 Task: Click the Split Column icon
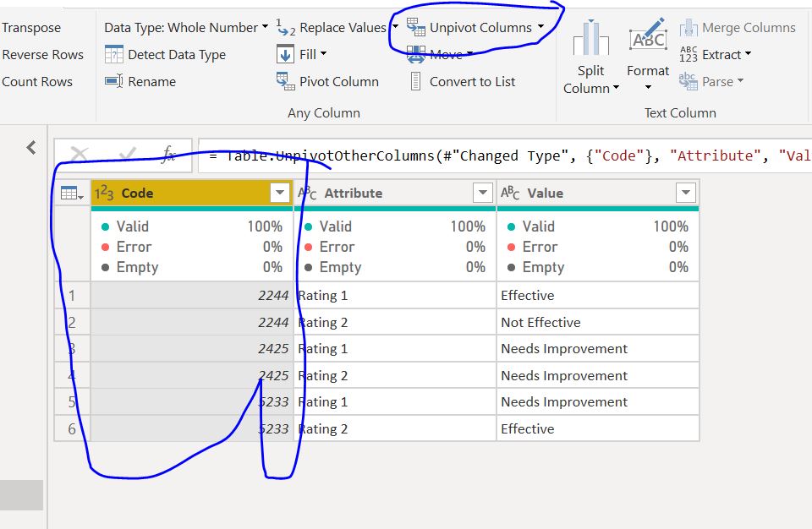tap(591, 37)
